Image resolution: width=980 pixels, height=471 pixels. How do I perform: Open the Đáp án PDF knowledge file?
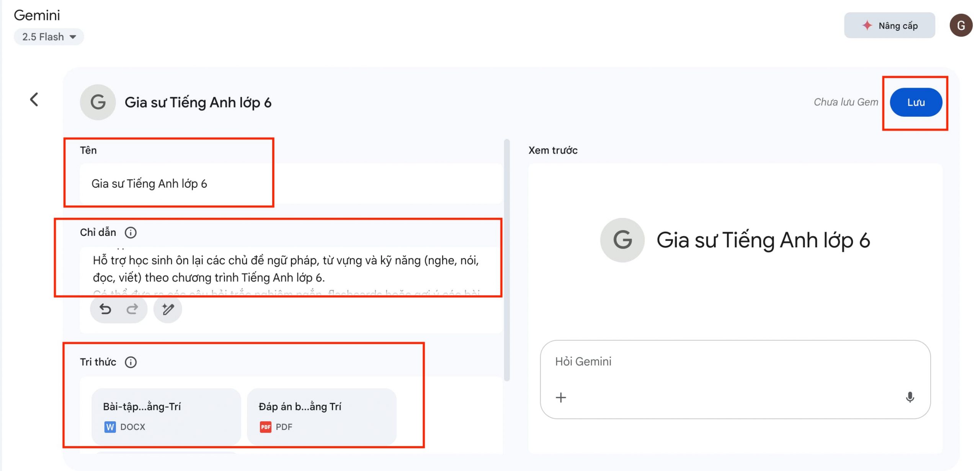pyautogui.click(x=322, y=416)
